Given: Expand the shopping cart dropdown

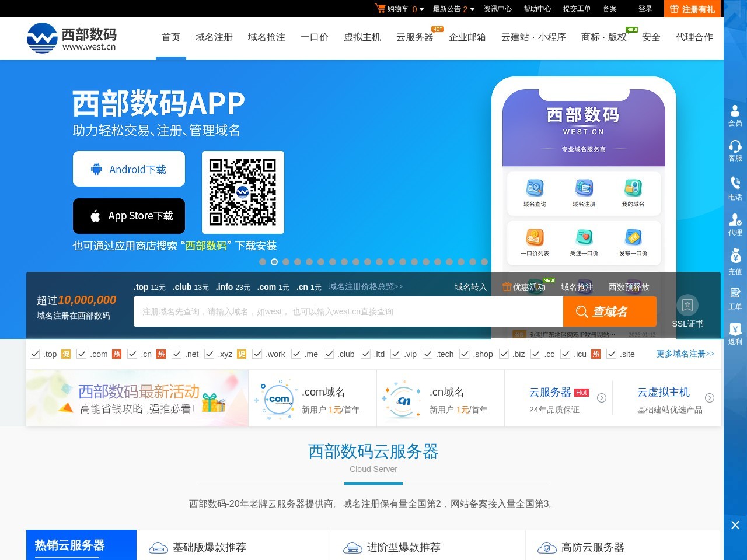Looking at the screenshot, I should tap(421, 9).
